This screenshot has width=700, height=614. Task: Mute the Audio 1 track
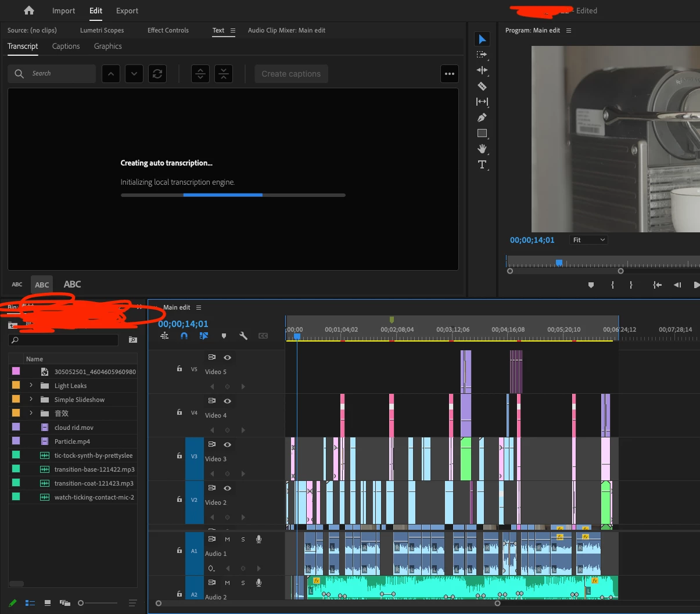pyautogui.click(x=227, y=539)
